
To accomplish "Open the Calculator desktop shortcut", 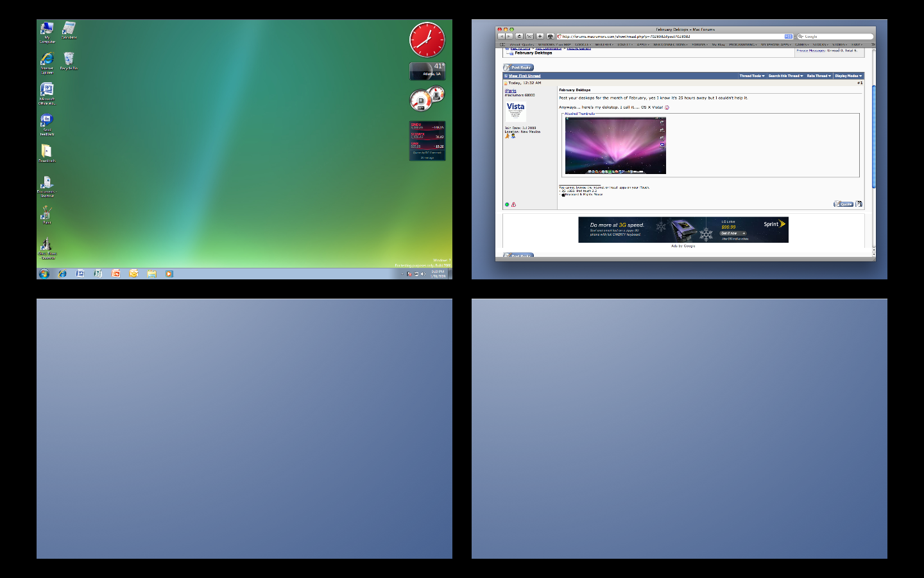I will click(x=69, y=30).
